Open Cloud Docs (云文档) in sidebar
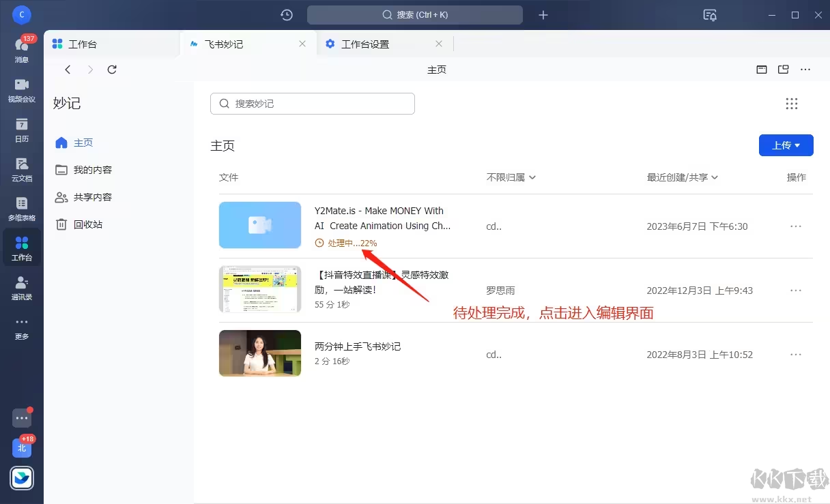 click(22, 168)
